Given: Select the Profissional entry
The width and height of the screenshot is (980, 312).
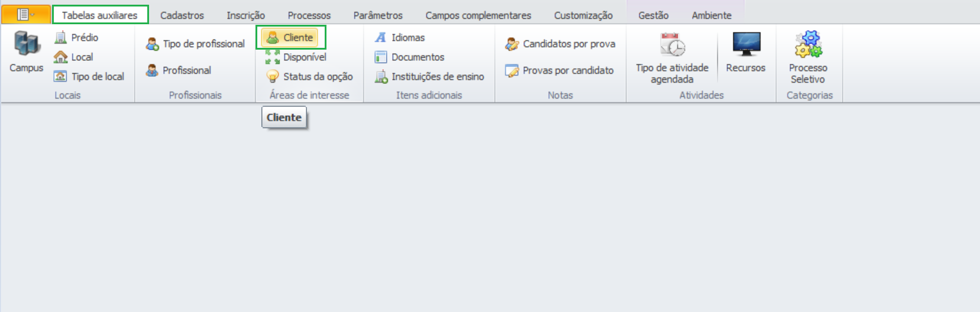Looking at the screenshot, I should 187,70.
